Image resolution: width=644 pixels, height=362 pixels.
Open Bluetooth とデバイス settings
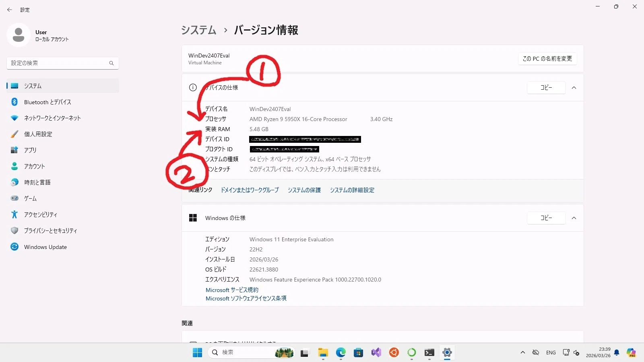pyautogui.click(x=63, y=102)
